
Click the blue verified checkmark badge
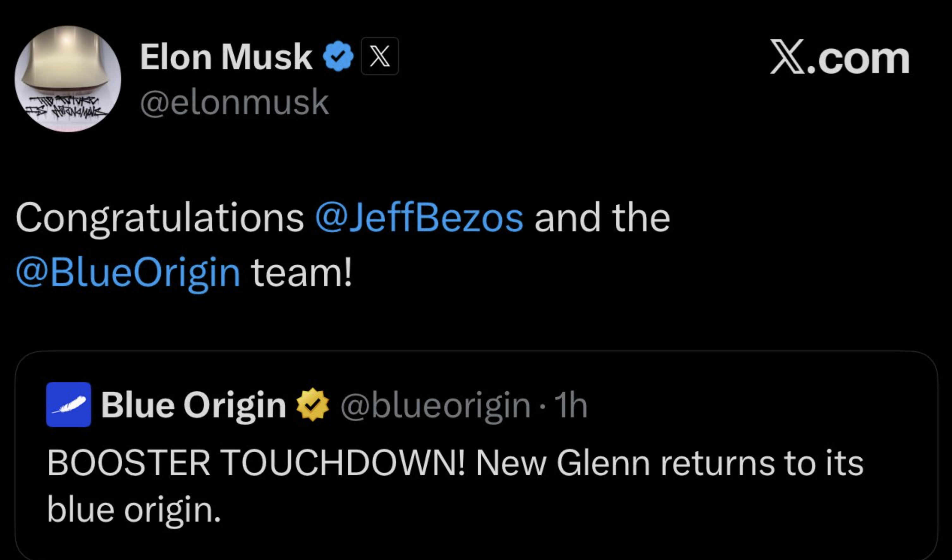[338, 57]
